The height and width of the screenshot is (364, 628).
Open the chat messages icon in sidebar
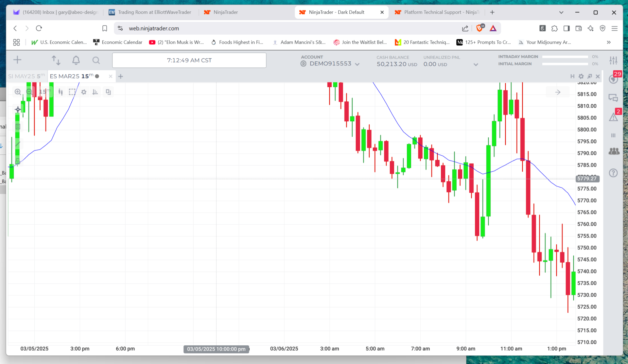(613, 98)
